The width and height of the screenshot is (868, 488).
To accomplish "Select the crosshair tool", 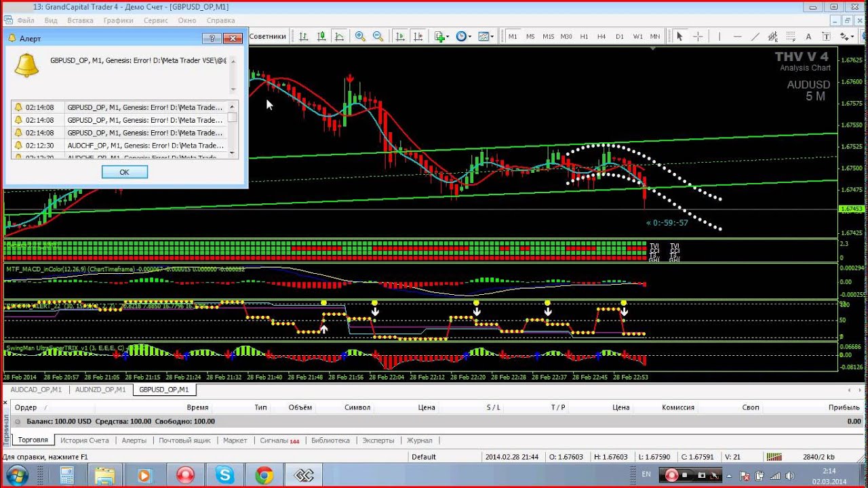I will point(697,37).
